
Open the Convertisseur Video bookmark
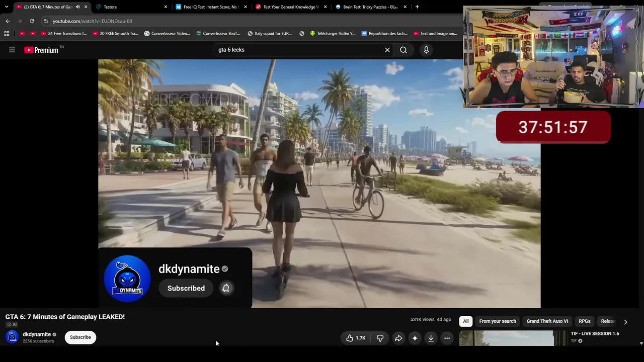point(167,34)
